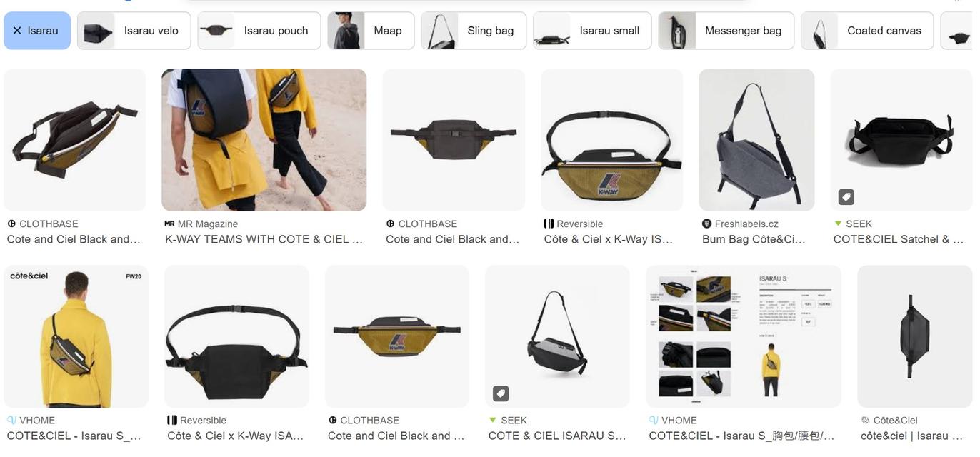Open the yellow jacket côte&ciel FW20 image
The height and width of the screenshot is (457, 980).
point(76,337)
